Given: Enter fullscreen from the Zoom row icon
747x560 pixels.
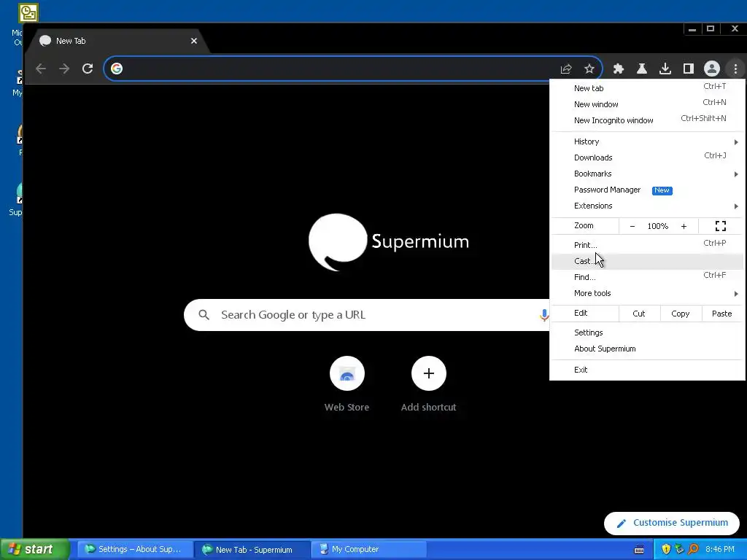Looking at the screenshot, I should (721, 226).
